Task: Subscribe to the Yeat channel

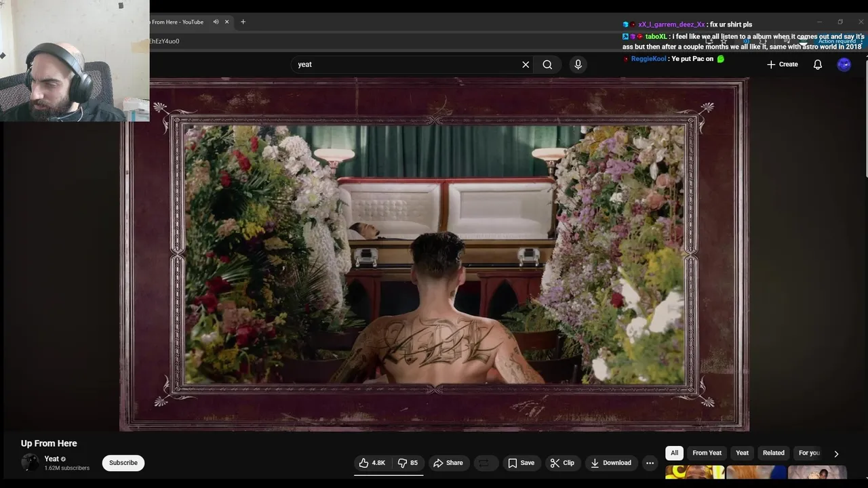Action: coord(123,463)
